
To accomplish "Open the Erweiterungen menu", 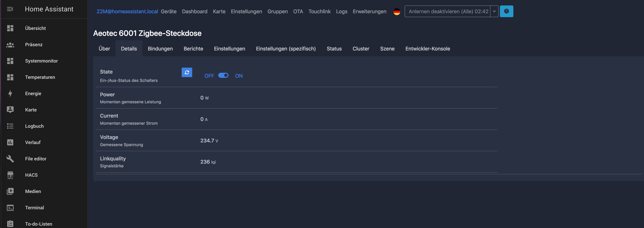I will (x=369, y=12).
